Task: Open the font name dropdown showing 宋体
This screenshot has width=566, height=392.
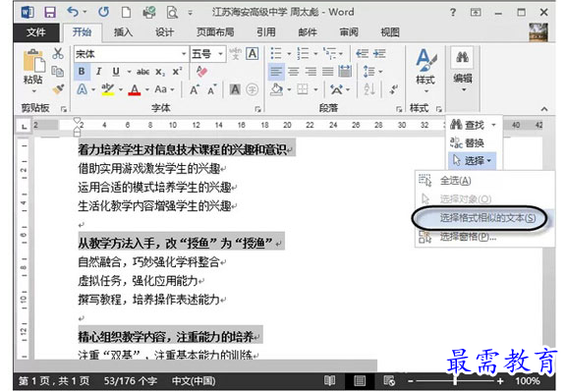Action: coord(131,54)
